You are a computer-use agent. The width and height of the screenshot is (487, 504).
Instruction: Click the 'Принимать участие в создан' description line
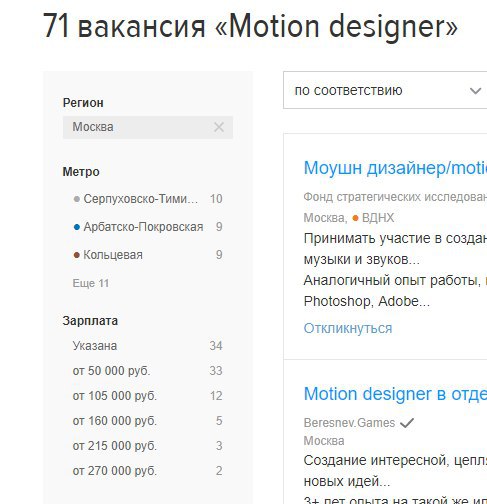point(395,238)
